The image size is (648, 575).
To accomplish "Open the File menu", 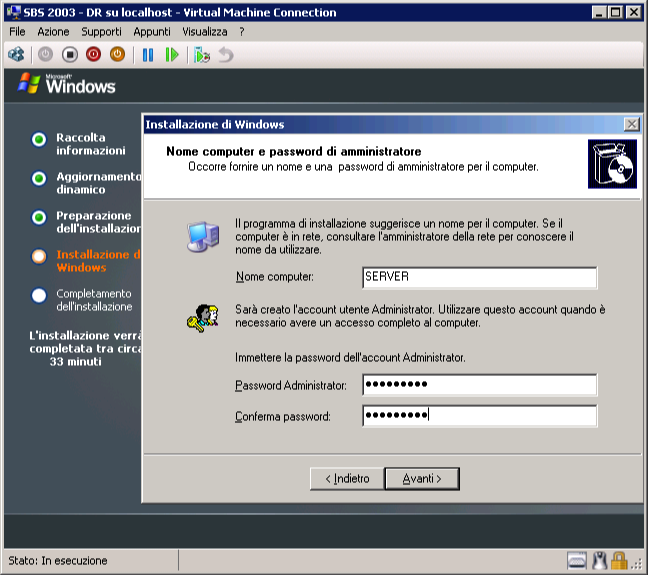I will click(x=17, y=32).
